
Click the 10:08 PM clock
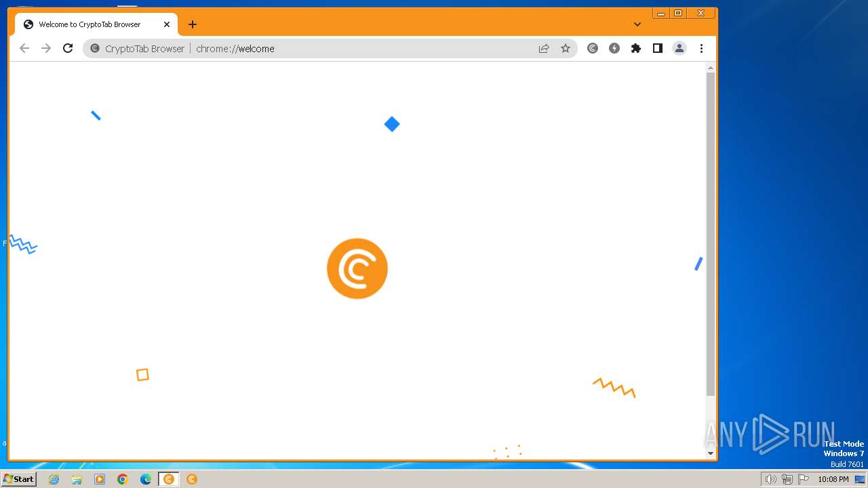click(x=833, y=479)
